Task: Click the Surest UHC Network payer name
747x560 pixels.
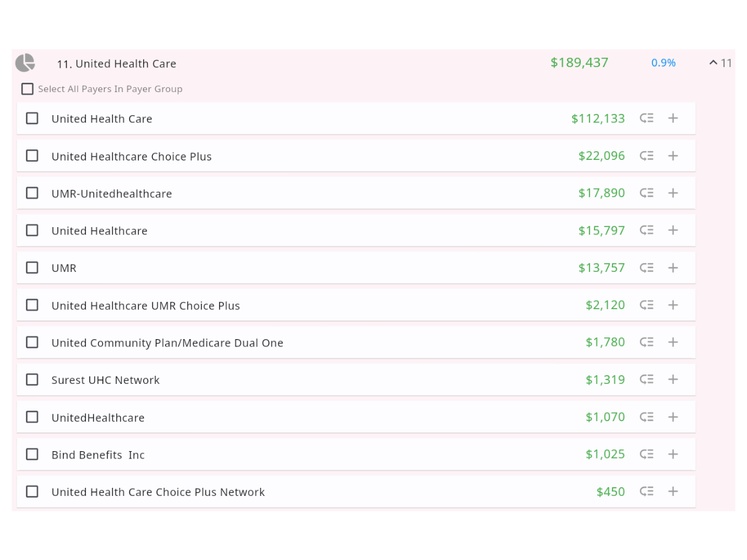Action: tap(106, 380)
